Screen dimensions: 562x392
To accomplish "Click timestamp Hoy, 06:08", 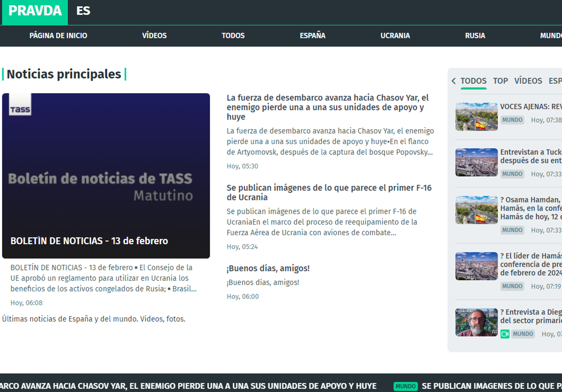I will tap(27, 303).
